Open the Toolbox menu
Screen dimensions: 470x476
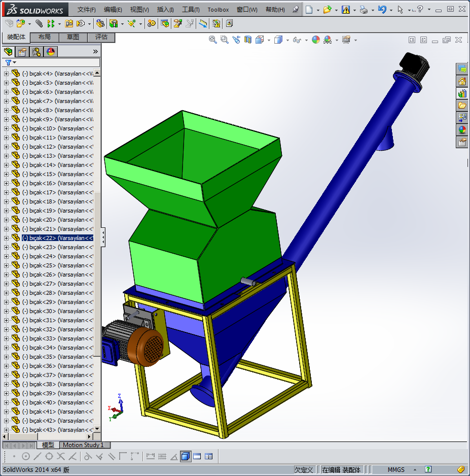(x=218, y=10)
